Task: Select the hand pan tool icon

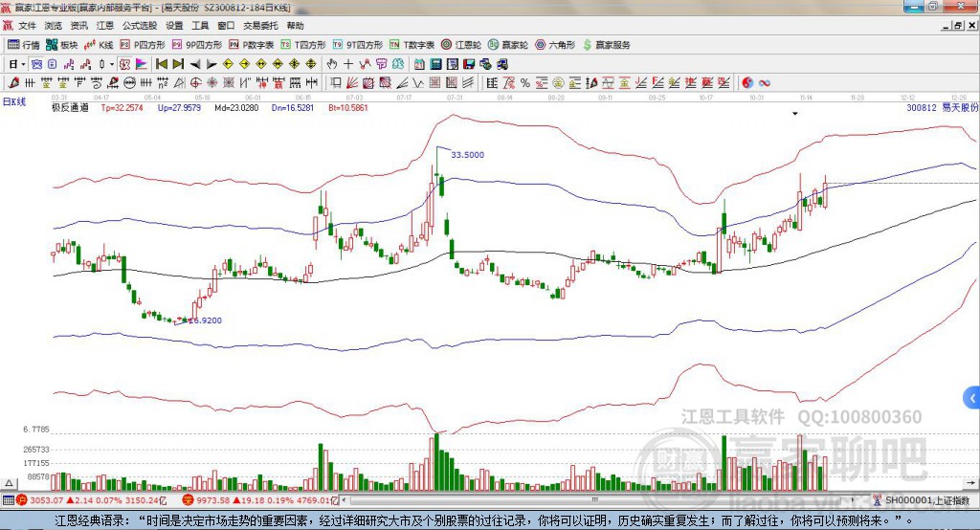Action: 331,64
